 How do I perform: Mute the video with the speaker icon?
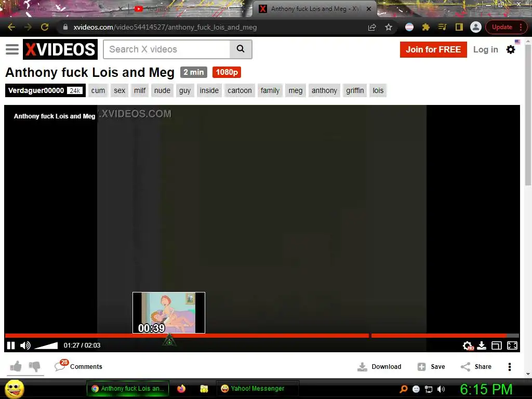pos(25,345)
